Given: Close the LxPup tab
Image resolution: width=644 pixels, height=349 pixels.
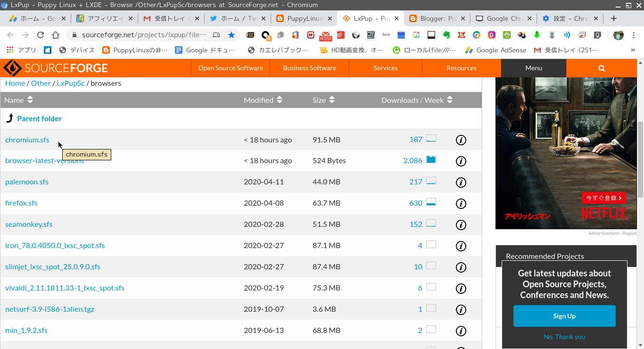Looking at the screenshot, I should [x=396, y=18].
